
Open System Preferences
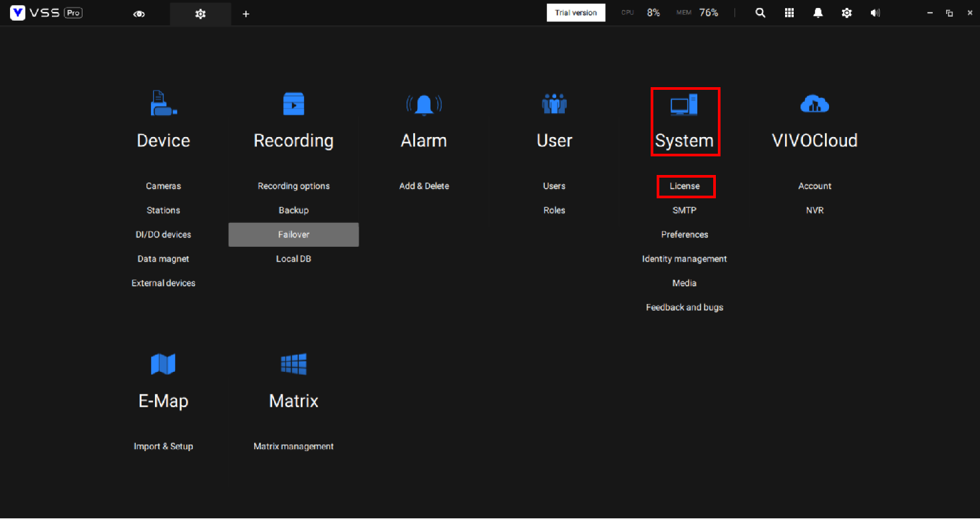pos(685,235)
